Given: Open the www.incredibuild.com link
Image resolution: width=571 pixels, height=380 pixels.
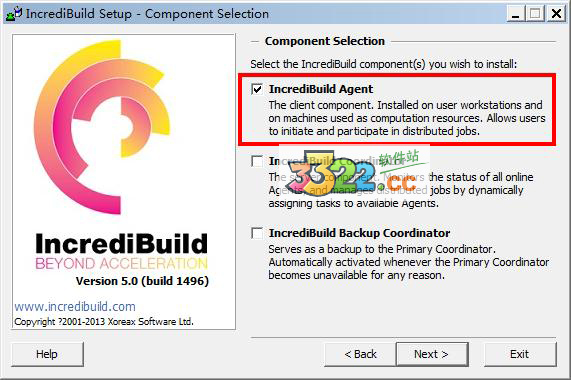Looking at the screenshot, I should point(75,306).
